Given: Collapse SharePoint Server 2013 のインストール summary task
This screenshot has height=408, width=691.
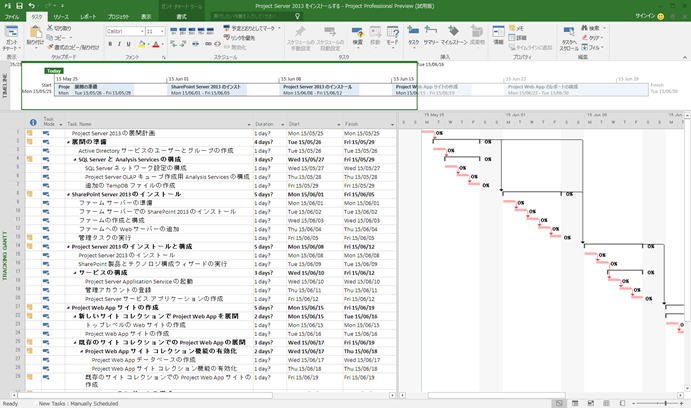Looking at the screenshot, I should tap(68, 195).
